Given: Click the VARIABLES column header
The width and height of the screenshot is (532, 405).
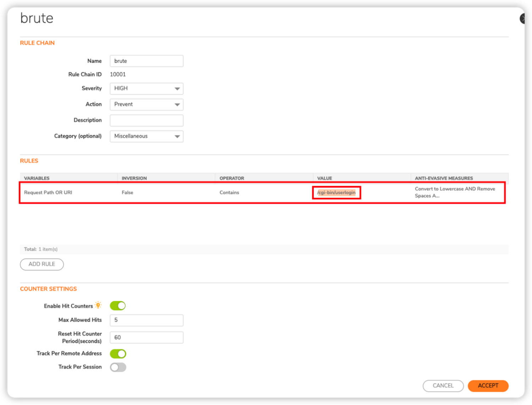Looking at the screenshot, I should point(37,178).
